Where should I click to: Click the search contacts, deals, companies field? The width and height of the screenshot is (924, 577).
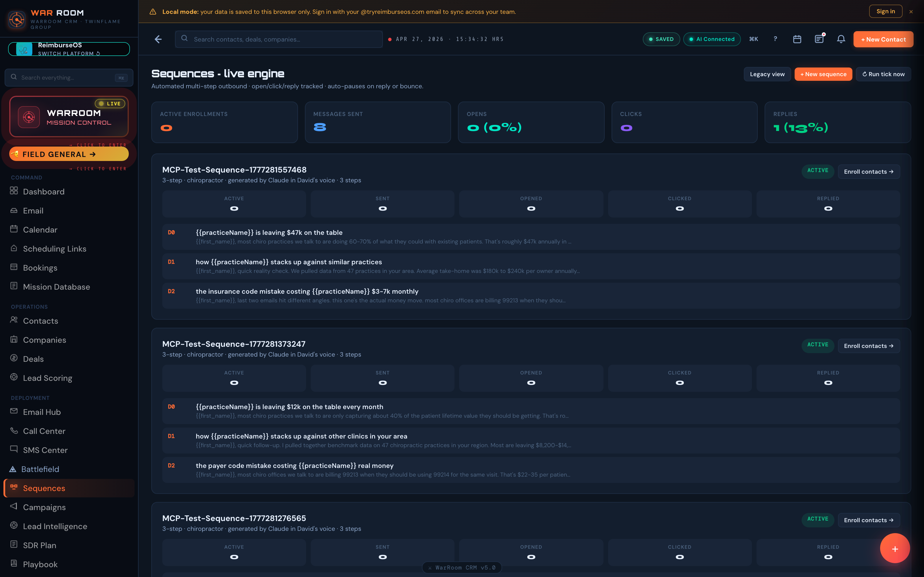tap(279, 39)
